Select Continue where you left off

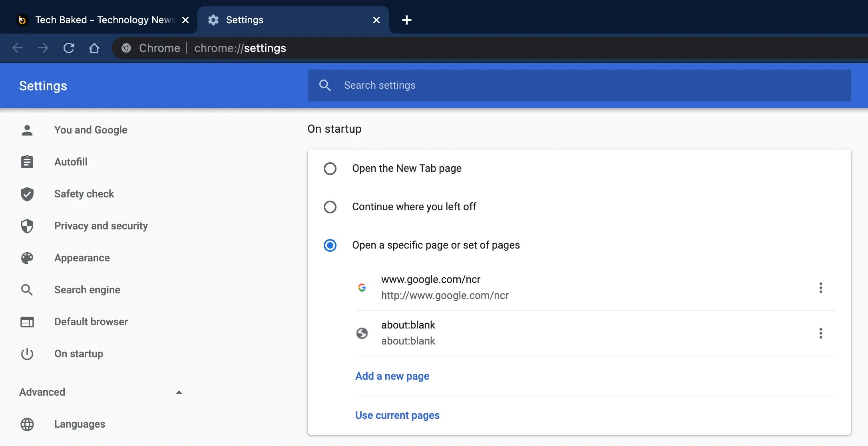pos(330,207)
